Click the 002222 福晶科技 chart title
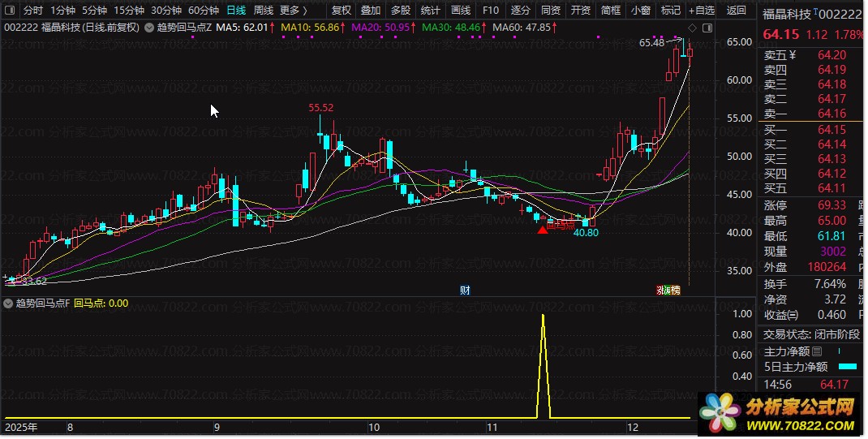The width and height of the screenshot is (868, 439). coord(72,28)
